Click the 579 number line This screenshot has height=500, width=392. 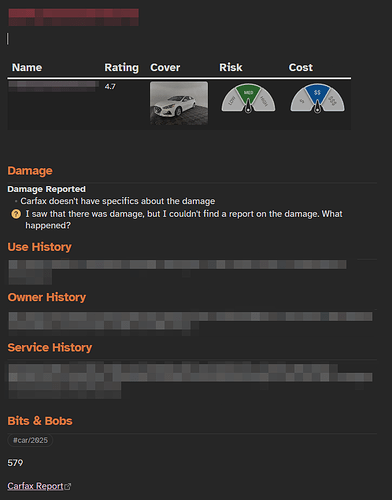[x=15, y=463]
